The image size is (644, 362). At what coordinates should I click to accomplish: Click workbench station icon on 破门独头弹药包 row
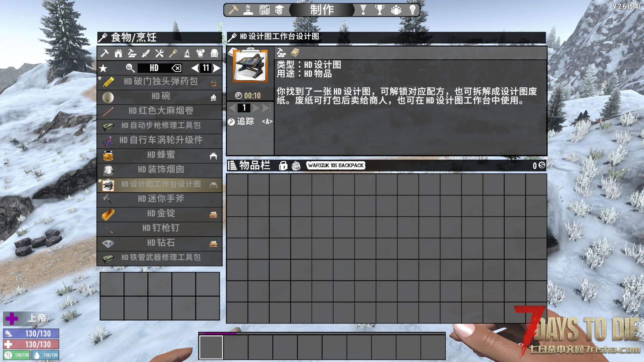[213, 83]
